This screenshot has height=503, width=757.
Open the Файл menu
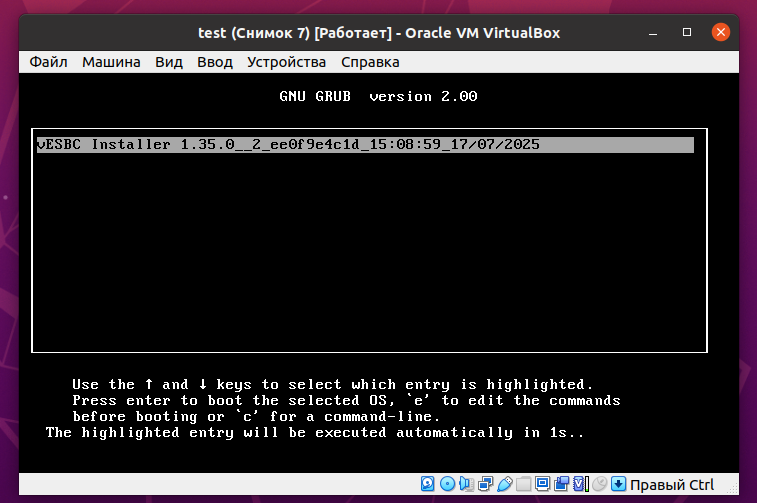(x=48, y=62)
